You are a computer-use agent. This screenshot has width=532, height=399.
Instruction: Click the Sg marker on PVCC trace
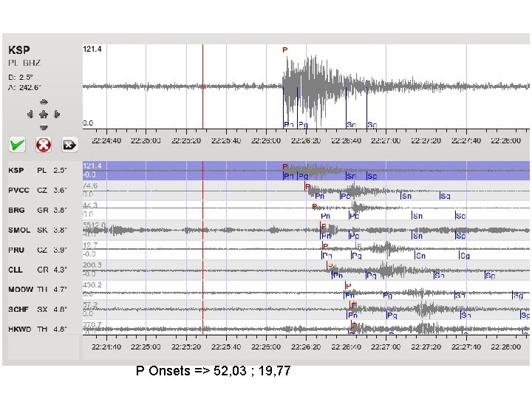coord(445,196)
